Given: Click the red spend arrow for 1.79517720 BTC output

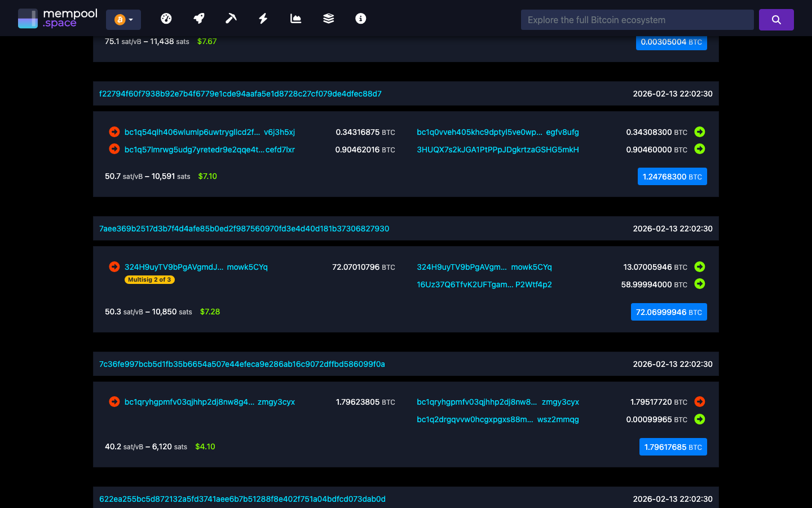Looking at the screenshot, I should 700,401.
